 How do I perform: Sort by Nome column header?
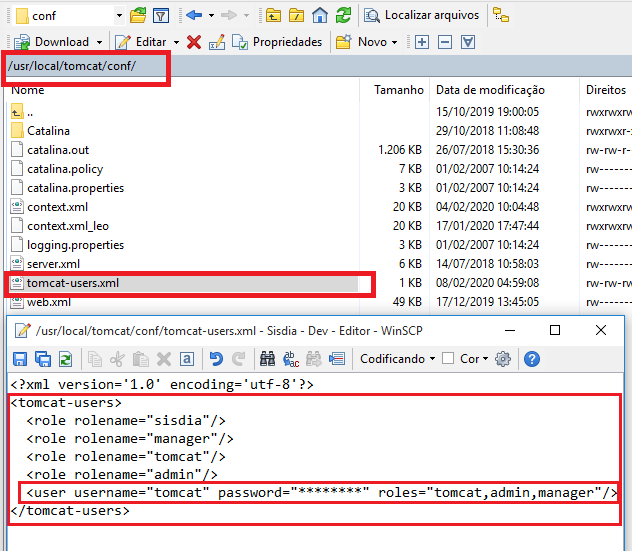click(x=27, y=90)
